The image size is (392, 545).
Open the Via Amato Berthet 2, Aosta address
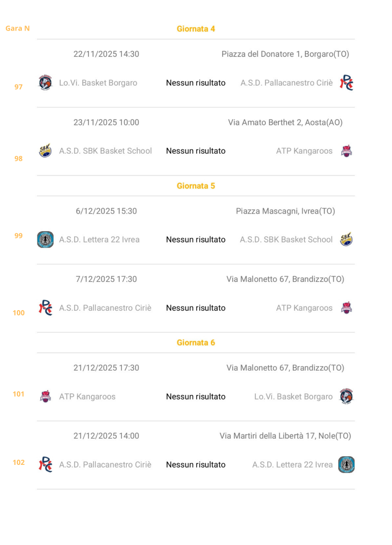click(x=285, y=123)
